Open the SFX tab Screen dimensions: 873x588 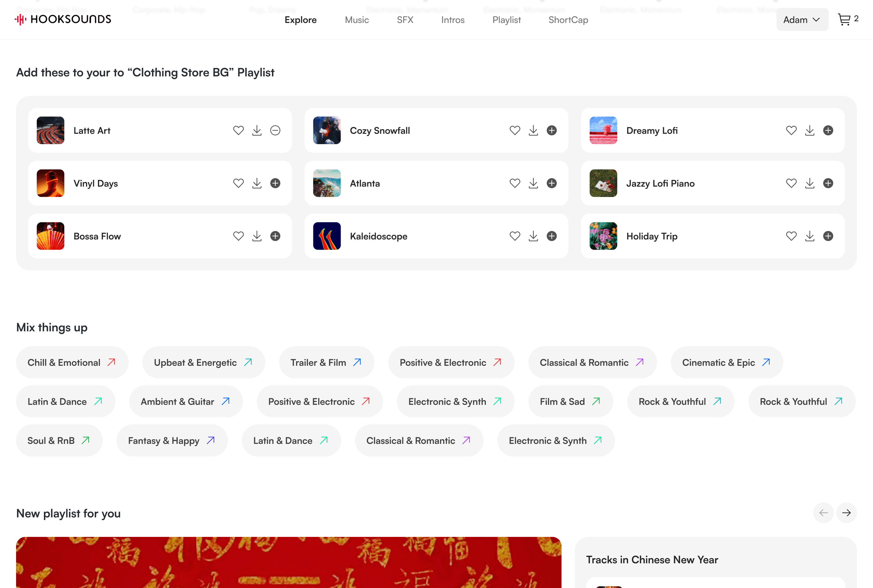[405, 20]
